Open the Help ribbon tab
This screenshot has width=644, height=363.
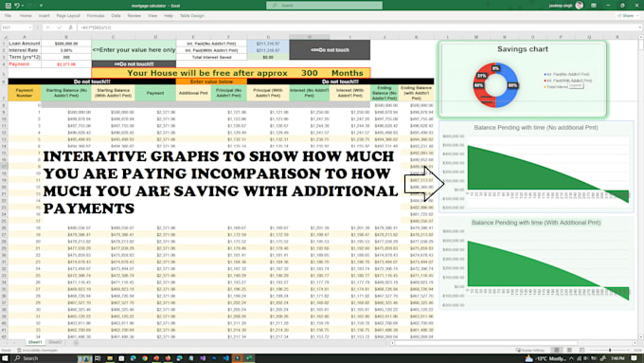[x=169, y=15]
